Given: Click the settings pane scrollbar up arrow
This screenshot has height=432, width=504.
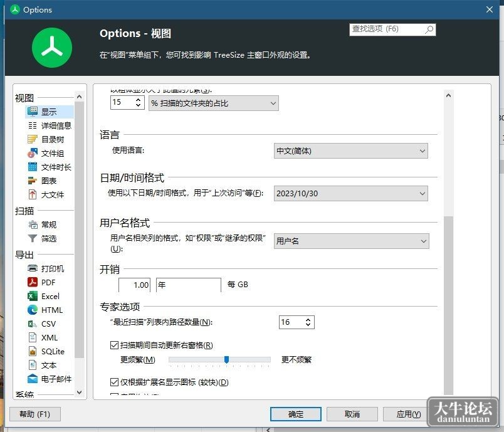Looking at the screenshot, I should point(448,95).
